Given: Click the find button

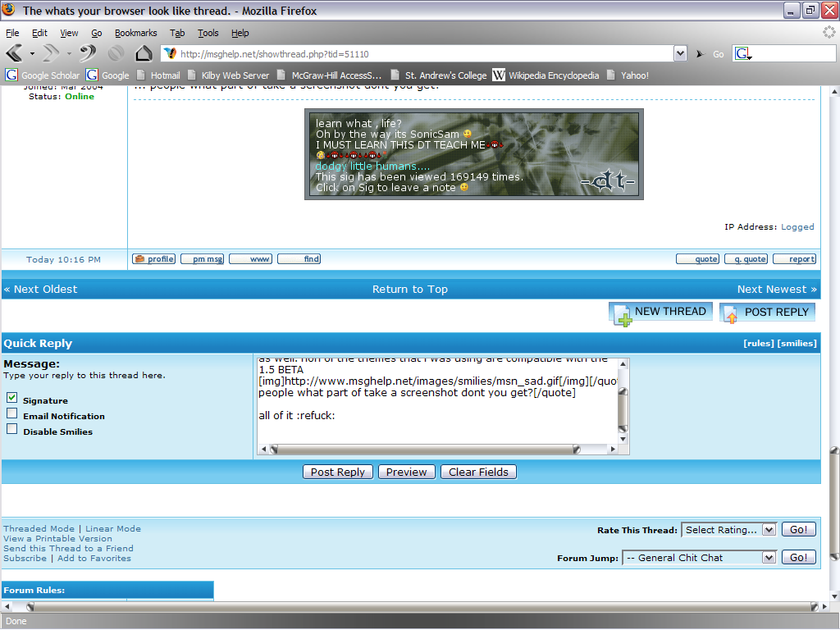Looking at the screenshot, I should click(299, 259).
